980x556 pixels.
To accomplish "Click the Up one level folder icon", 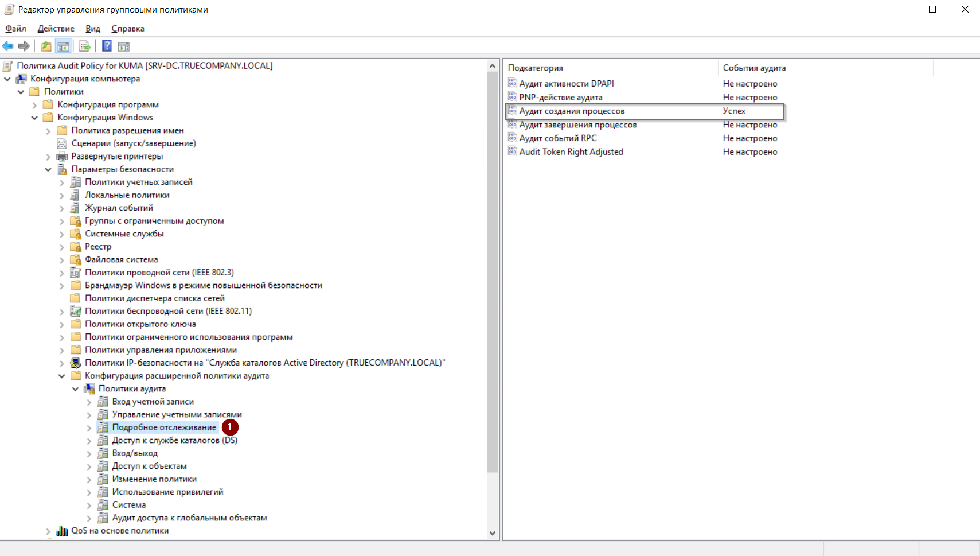I will point(46,46).
